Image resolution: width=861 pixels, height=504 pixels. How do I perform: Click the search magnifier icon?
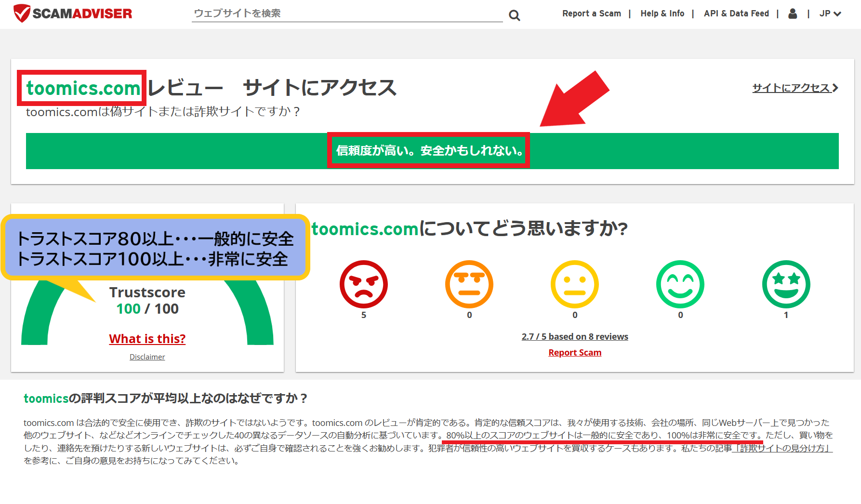tap(515, 15)
